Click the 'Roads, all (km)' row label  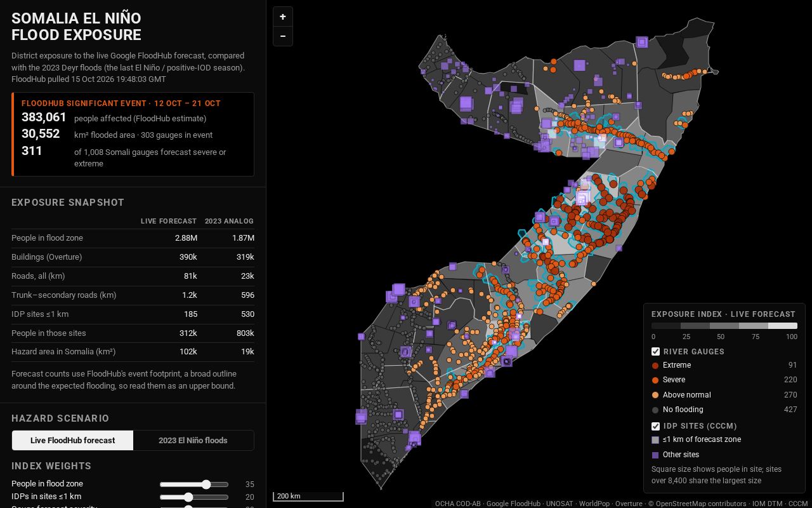[37, 276]
